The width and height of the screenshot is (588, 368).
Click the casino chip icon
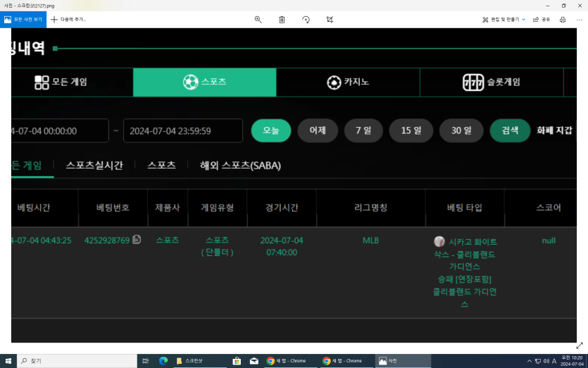tap(334, 82)
